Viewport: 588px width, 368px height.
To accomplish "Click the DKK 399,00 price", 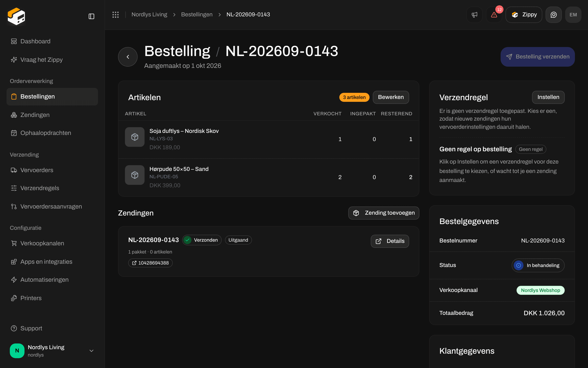I will coord(165,185).
